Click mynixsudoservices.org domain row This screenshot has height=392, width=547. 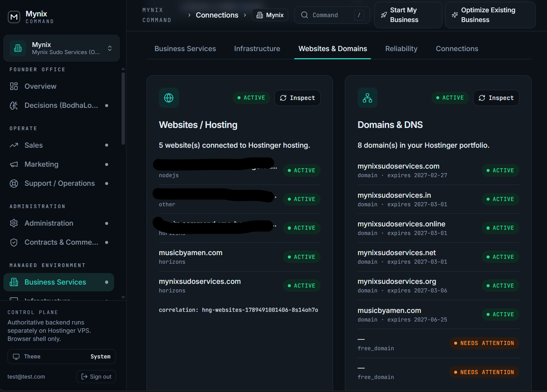point(438,286)
